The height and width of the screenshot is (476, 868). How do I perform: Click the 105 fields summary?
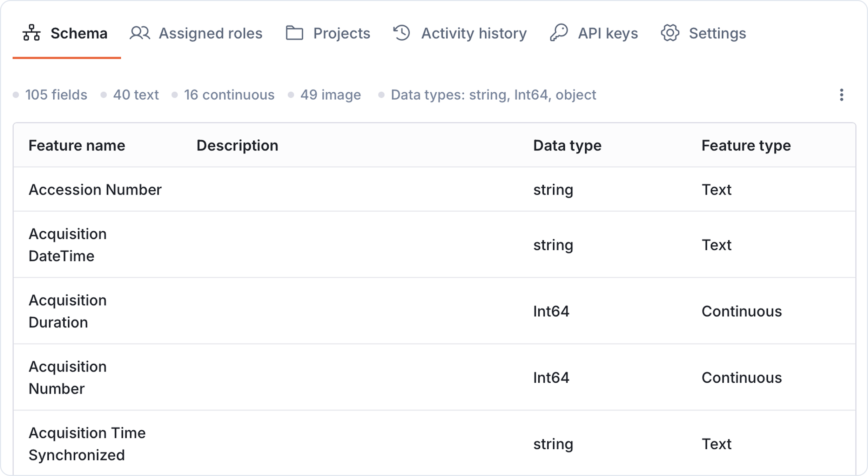[56, 95]
